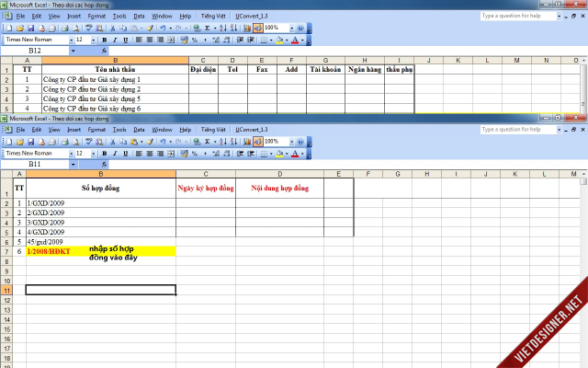Open Chart Wizard icon in the bottom window

point(247,142)
